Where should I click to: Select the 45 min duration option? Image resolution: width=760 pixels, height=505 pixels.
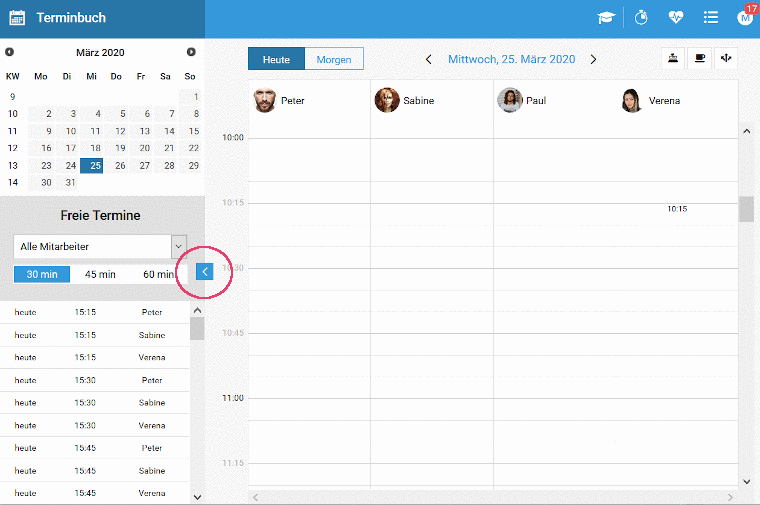tap(100, 274)
